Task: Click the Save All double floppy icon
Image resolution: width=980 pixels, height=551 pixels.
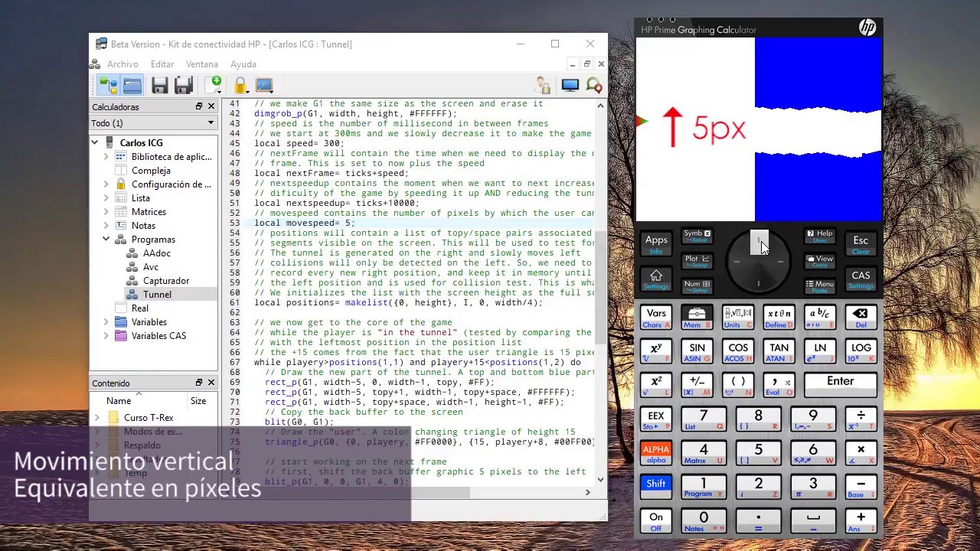Action: 184,85
